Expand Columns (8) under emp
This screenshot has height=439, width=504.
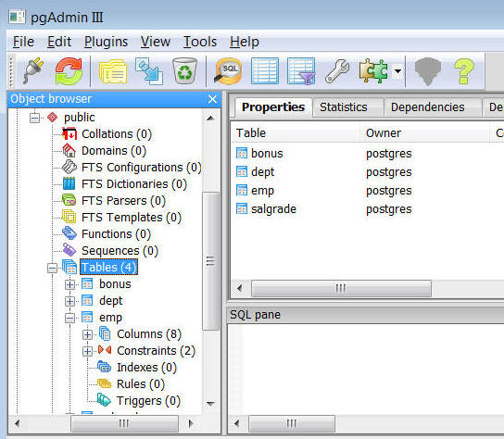(87, 334)
